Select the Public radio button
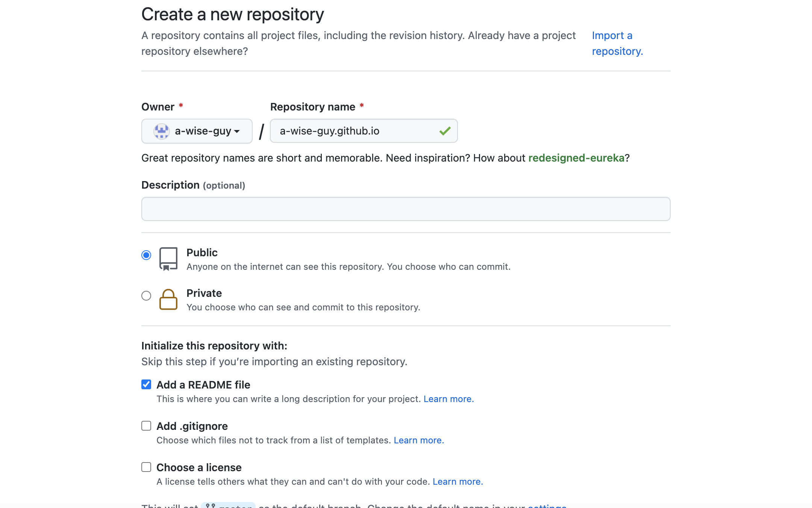 pos(146,255)
